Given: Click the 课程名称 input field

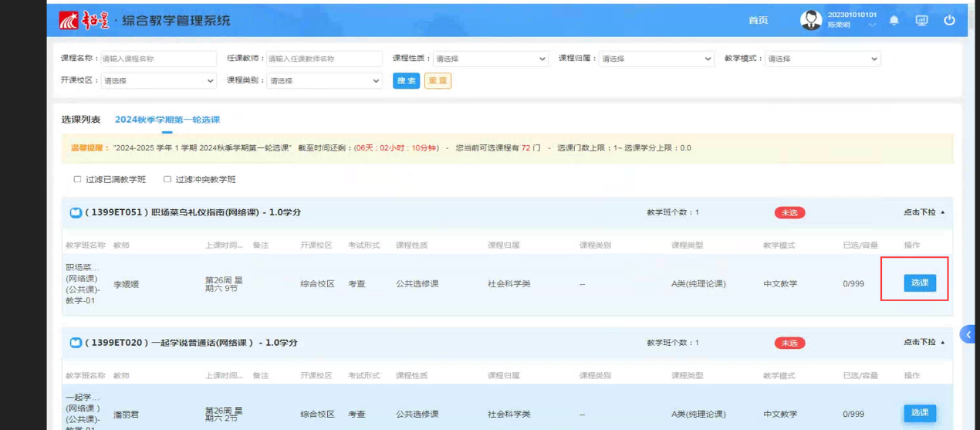Looking at the screenshot, I should coord(158,59).
